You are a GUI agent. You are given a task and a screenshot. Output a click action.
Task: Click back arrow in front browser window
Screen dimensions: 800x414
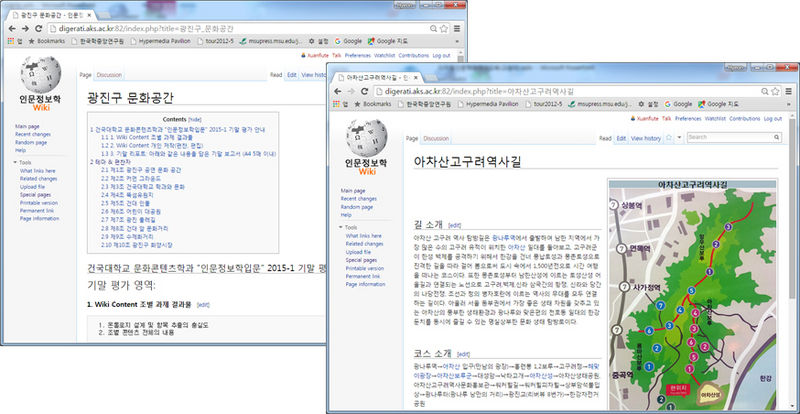pos(340,89)
